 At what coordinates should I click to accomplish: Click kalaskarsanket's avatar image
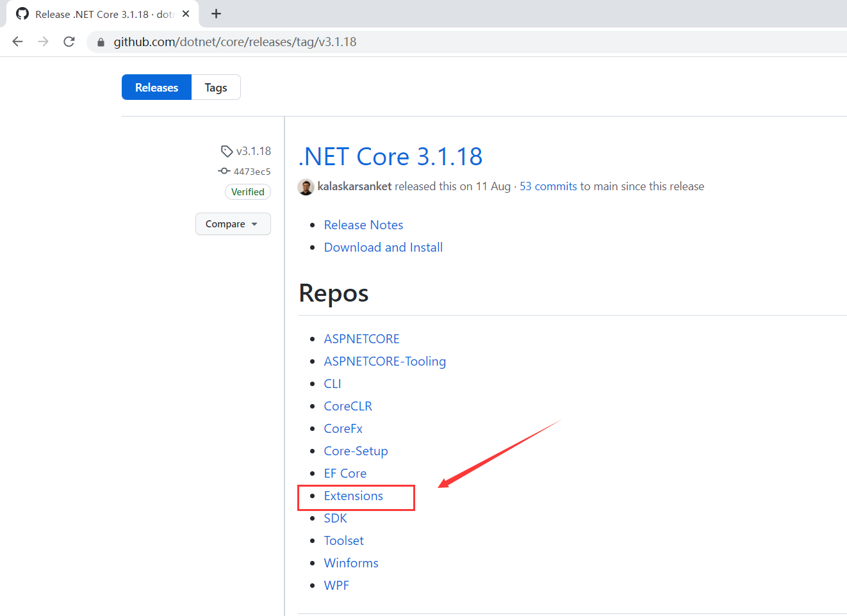[306, 187]
